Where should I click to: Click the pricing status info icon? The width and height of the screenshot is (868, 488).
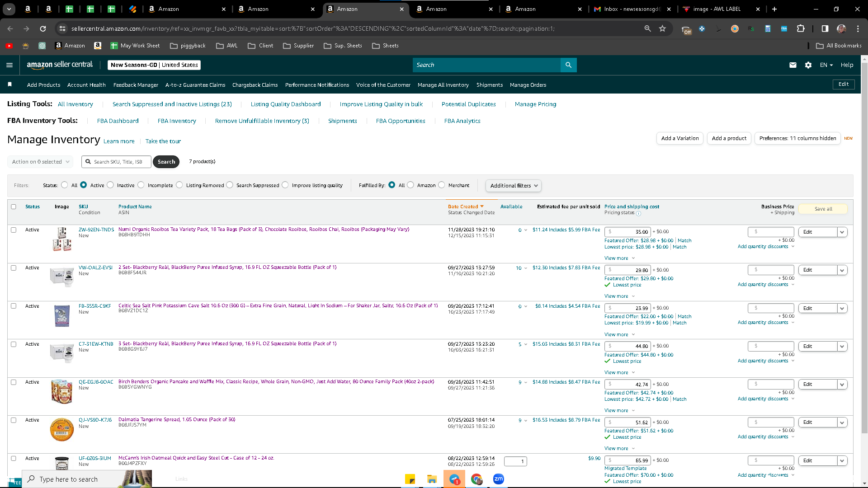click(x=638, y=213)
